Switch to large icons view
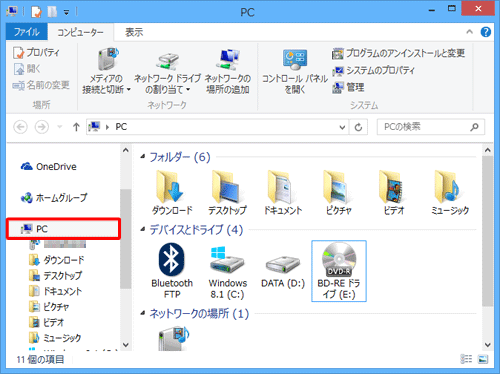Image resolution: width=500 pixels, height=374 pixels. [x=483, y=359]
